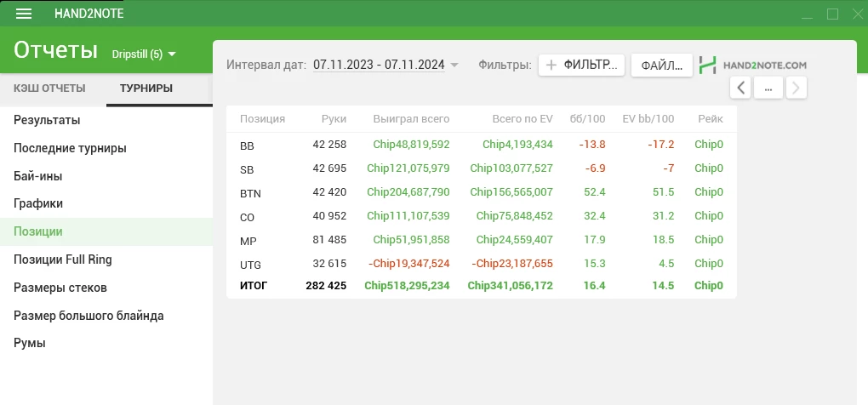Image resolution: width=868 pixels, height=405 pixels.
Task: Go to previous page with left arrow
Action: 740,88
